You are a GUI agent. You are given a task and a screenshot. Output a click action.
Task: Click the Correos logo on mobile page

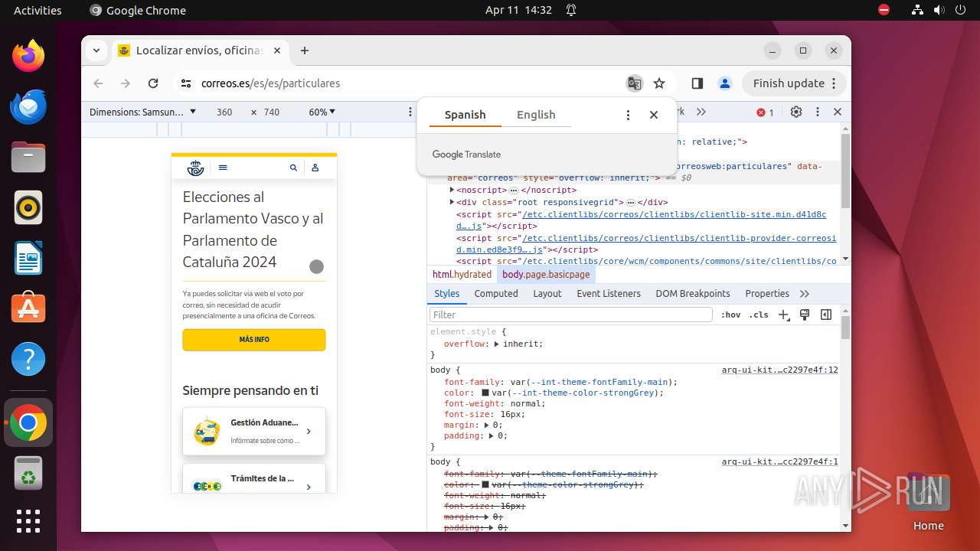(197, 168)
